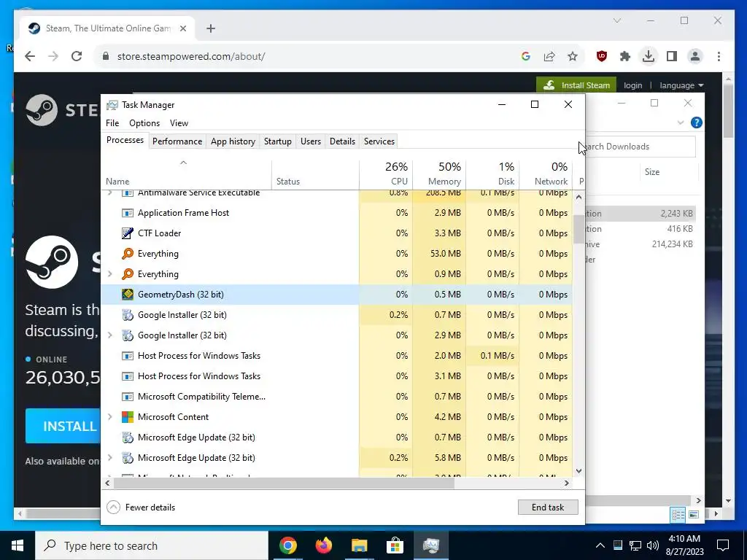This screenshot has width=747, height=560.
Task: Sort processes by the Network column
Action: 546,174
